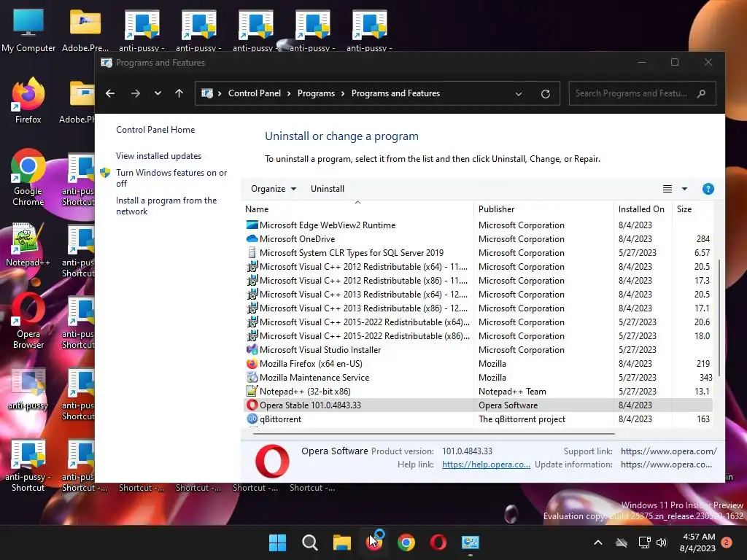Viewport: 747px width, 560px height.
Task: Click Programs and Features breadcrumb
Action: [x=395, y=93]
